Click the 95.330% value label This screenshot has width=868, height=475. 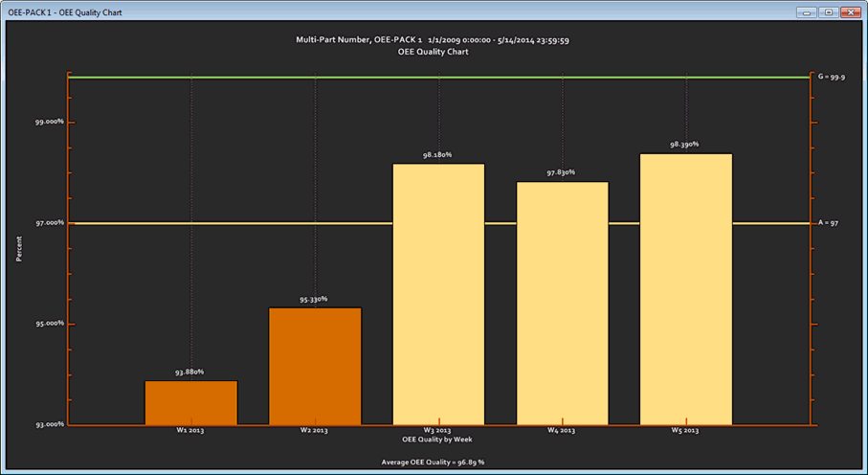click(314, 299)
